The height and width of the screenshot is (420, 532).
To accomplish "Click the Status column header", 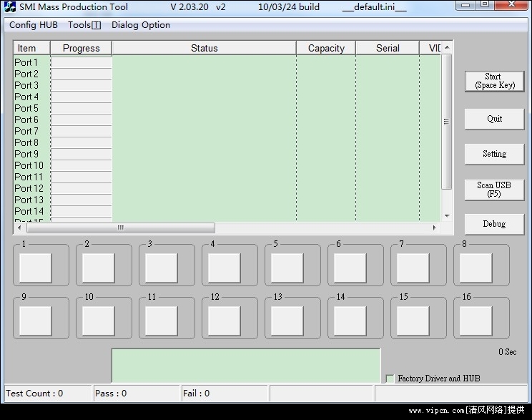I will pos(204,48).
